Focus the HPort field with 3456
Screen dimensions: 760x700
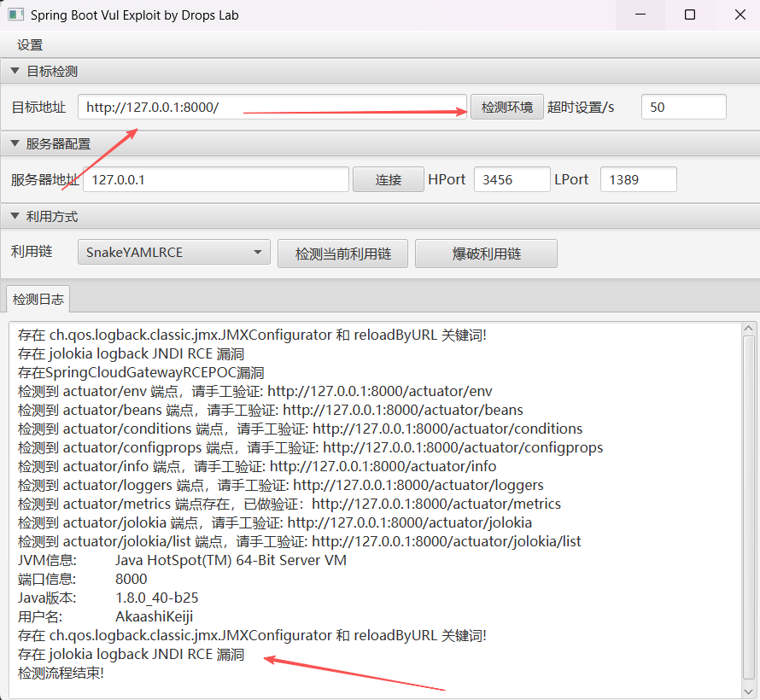click(x=512, y=180)
